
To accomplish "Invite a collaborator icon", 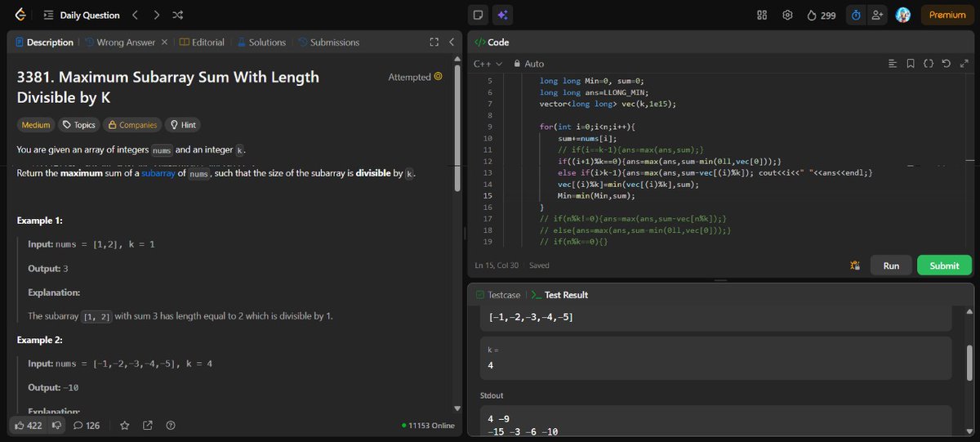I will [x=878, y=15].
